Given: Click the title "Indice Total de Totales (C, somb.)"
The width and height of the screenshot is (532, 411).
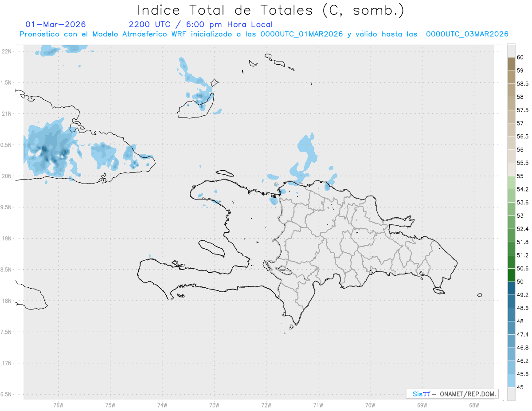Looking at the screenshot, I should [270, 10].
